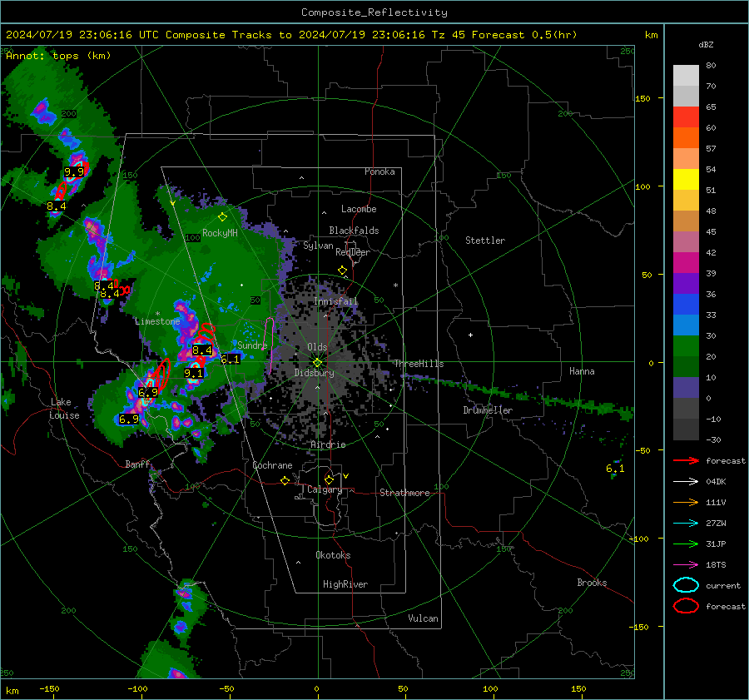Click the 'Annot: tops (km)' annotation text
This screenshot has width=749, height=700.
58,56
